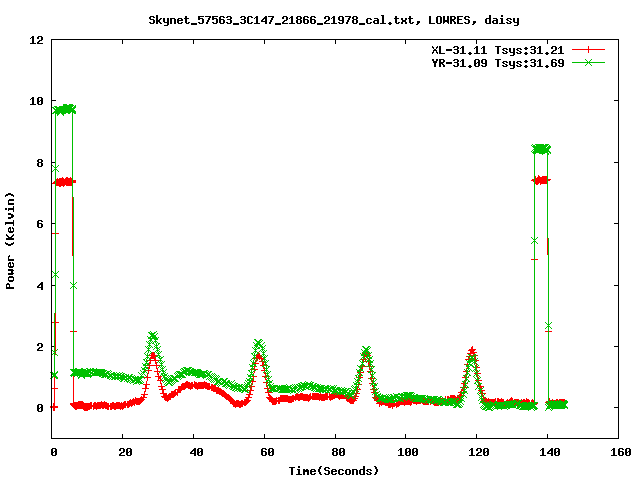The width and height of the screenshot is (640, 480).
Task: Click the x-axis tick label 20
Action: pos(126,452)
